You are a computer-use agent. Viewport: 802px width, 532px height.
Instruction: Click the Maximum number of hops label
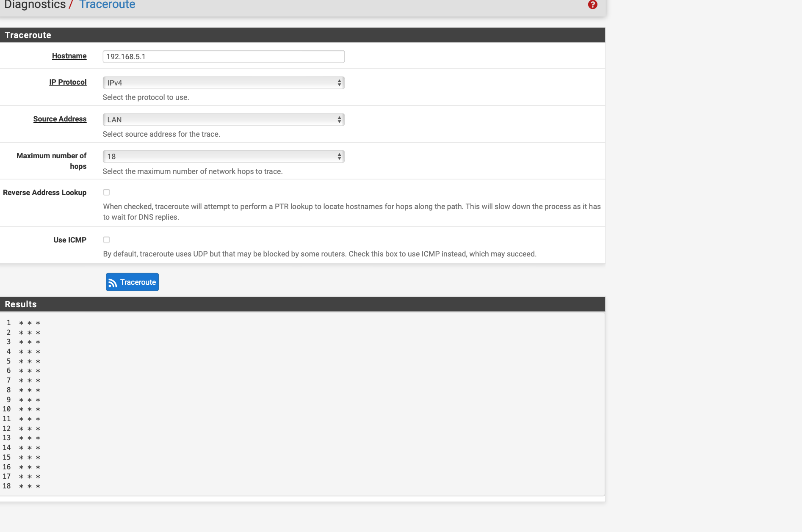tap(51, 161)
